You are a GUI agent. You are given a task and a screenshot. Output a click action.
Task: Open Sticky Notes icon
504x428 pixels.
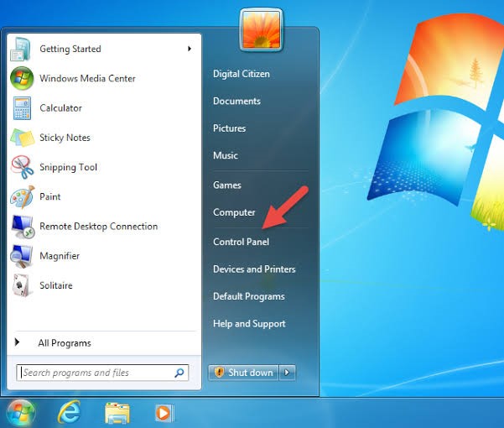coord(22,138)
